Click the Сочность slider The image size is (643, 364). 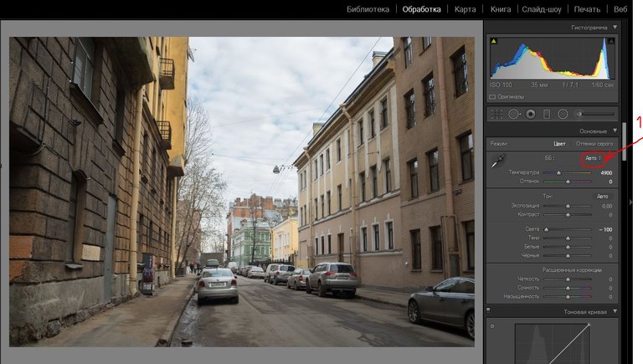point(568,288)
